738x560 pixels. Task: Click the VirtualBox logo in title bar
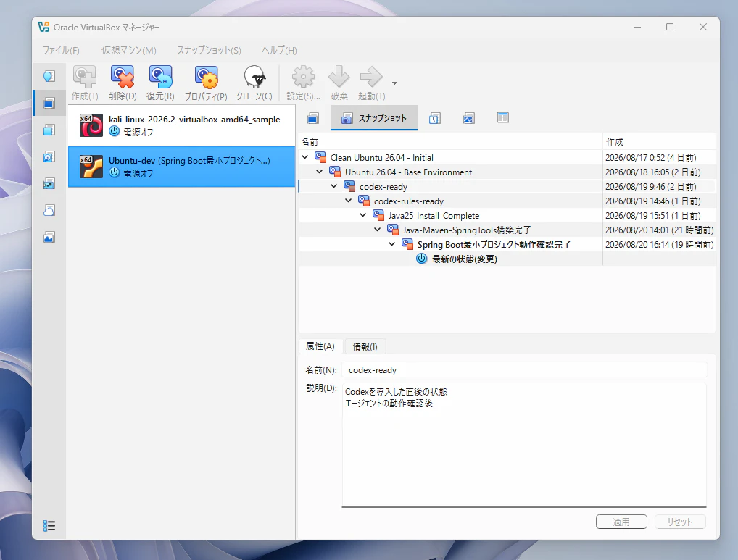tap(43, 27)
